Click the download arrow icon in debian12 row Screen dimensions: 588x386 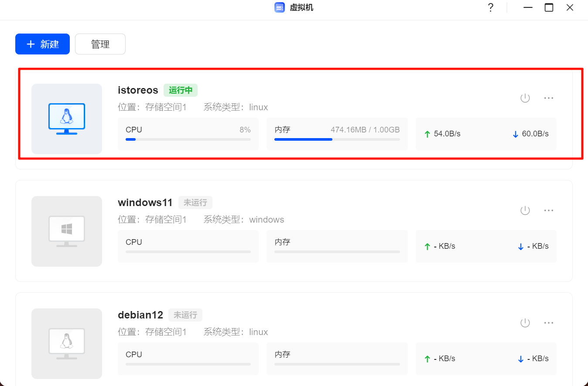pos(520,359)
